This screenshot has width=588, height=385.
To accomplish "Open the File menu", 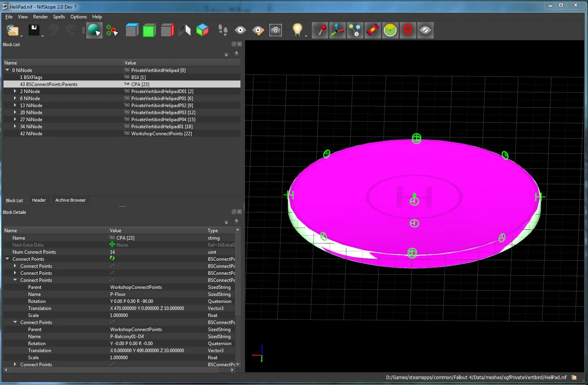I will 9,17.
